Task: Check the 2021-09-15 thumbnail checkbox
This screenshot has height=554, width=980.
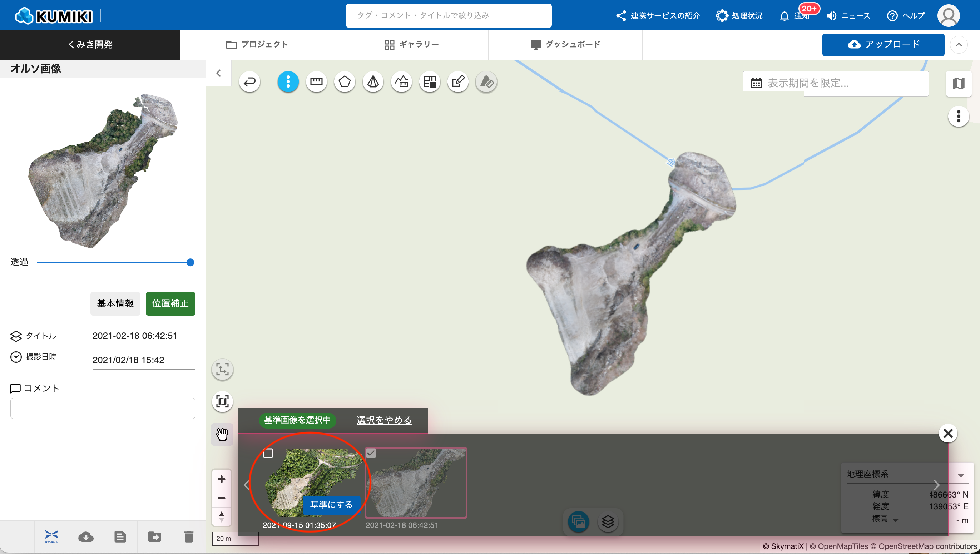Action: 268,453
